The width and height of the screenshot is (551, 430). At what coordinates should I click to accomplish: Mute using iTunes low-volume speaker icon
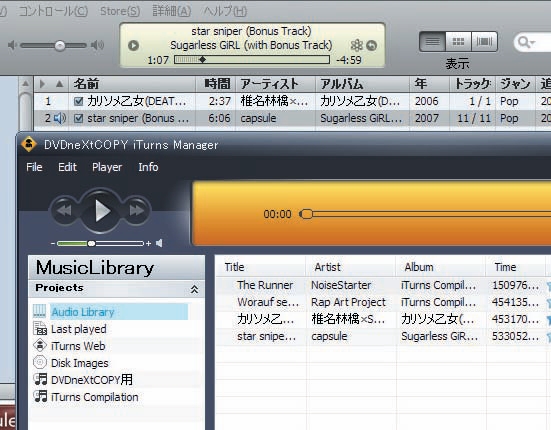(12, 45)
